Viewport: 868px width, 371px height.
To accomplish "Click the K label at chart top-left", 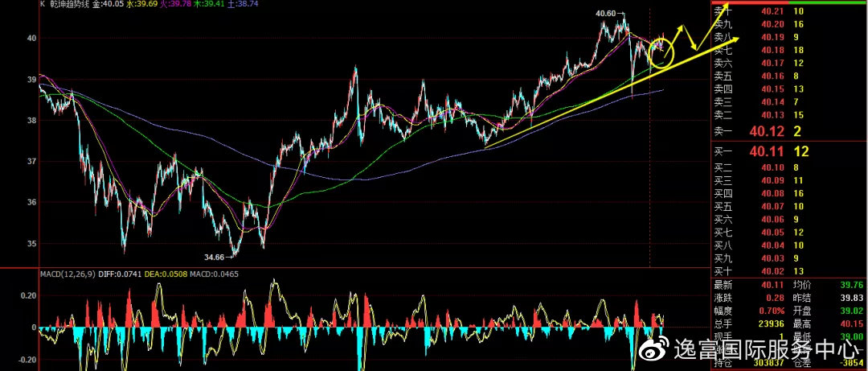I will (42, 4).
